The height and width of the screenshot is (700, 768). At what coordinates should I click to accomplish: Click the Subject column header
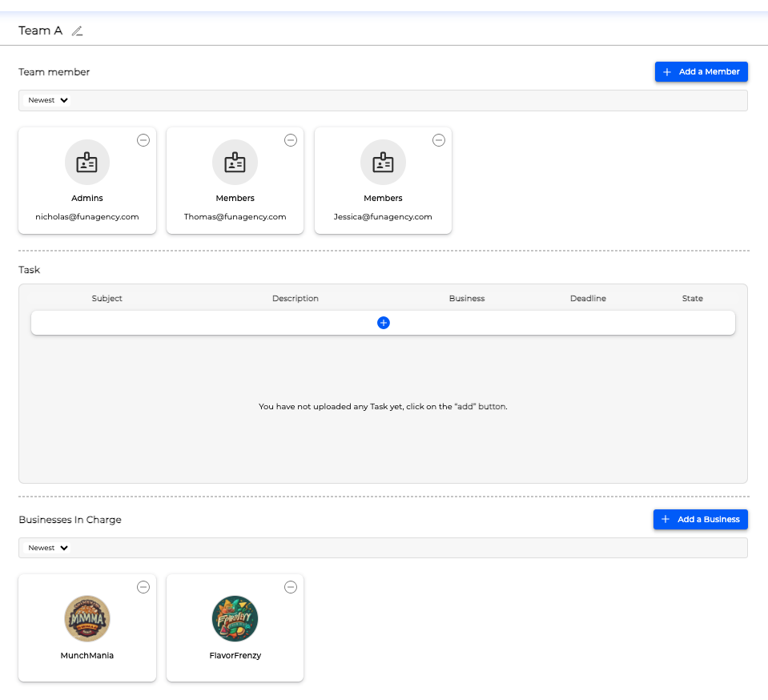click(x=107, y=299)
